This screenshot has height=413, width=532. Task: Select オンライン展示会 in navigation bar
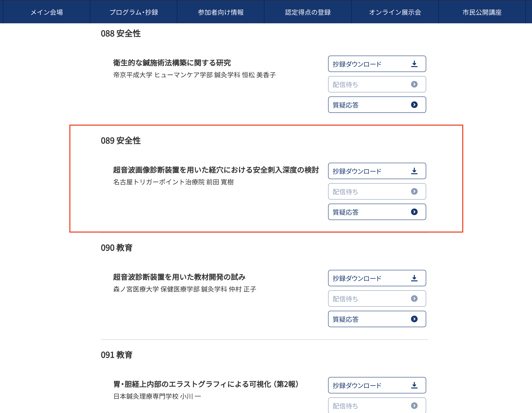[395, 12]
